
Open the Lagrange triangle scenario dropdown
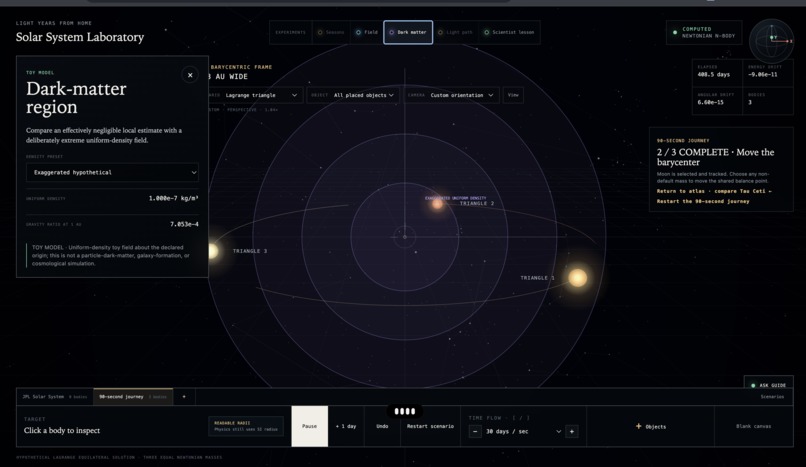[261, 95]
